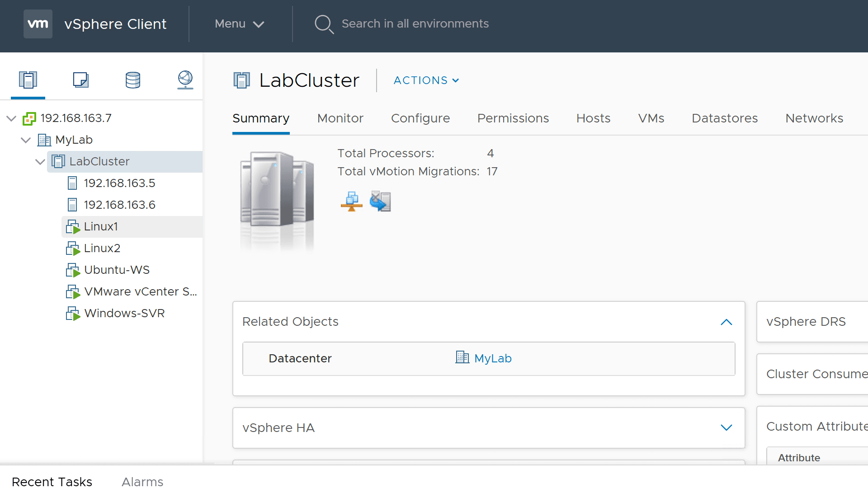Screen dimensions: 868x488
Task: Switch to VMs and Templates inventory view
Action: coord(80,80)
